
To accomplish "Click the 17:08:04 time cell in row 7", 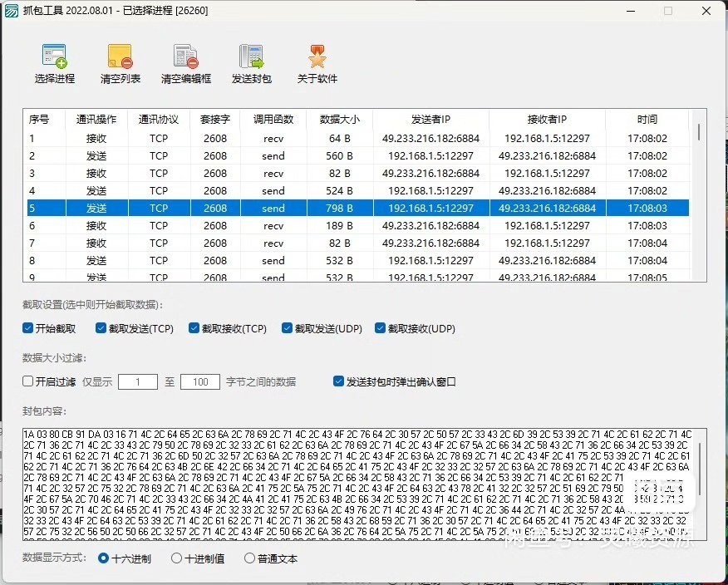I will (647, 243).
